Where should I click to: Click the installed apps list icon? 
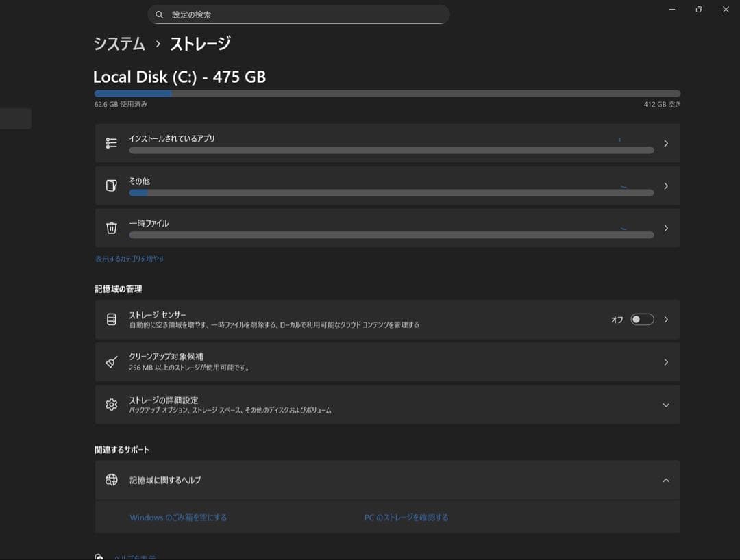(112, 142)
